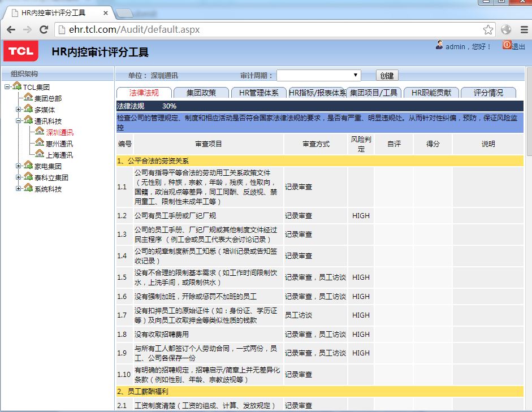
Task: Collapse the 通讯科技 tree node
Action: click(18, 121)
